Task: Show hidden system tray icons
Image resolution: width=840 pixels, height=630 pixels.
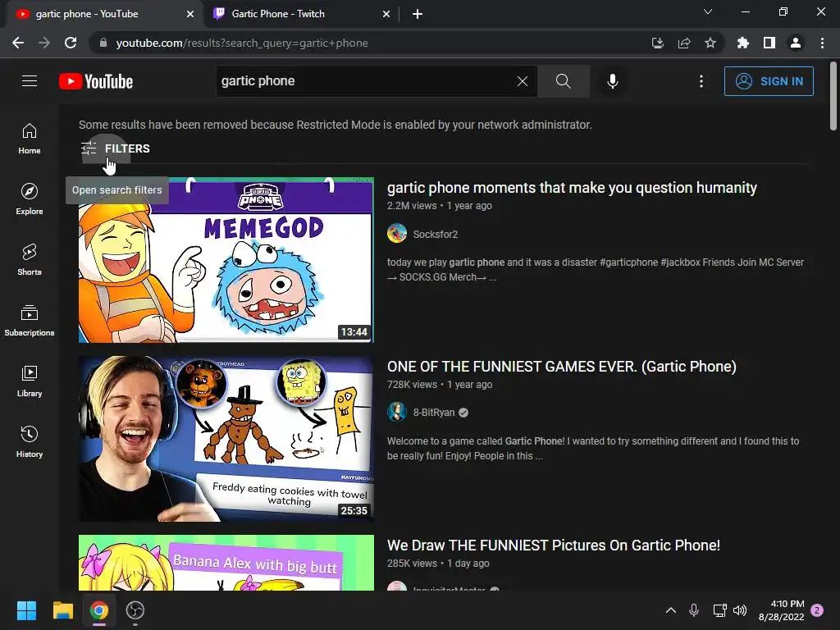Action: pyautogui.click(x=671, y=610)
